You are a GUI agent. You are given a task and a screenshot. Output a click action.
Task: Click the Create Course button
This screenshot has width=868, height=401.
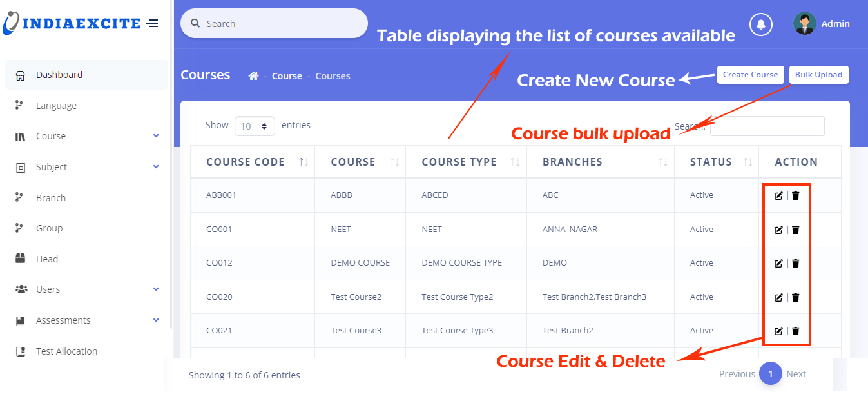(x=750, y=75)
